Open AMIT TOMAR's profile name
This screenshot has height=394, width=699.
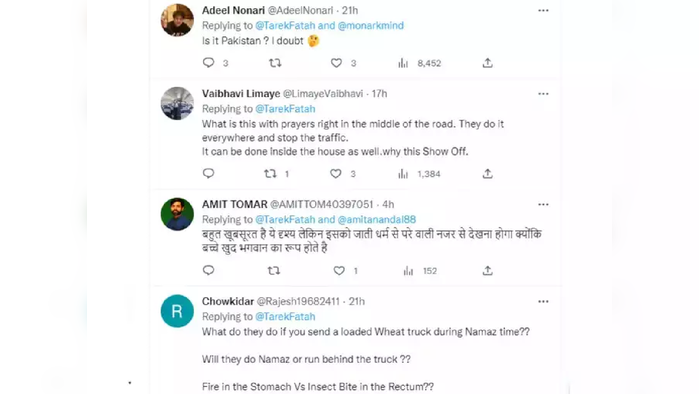click(x=234, y=204)
